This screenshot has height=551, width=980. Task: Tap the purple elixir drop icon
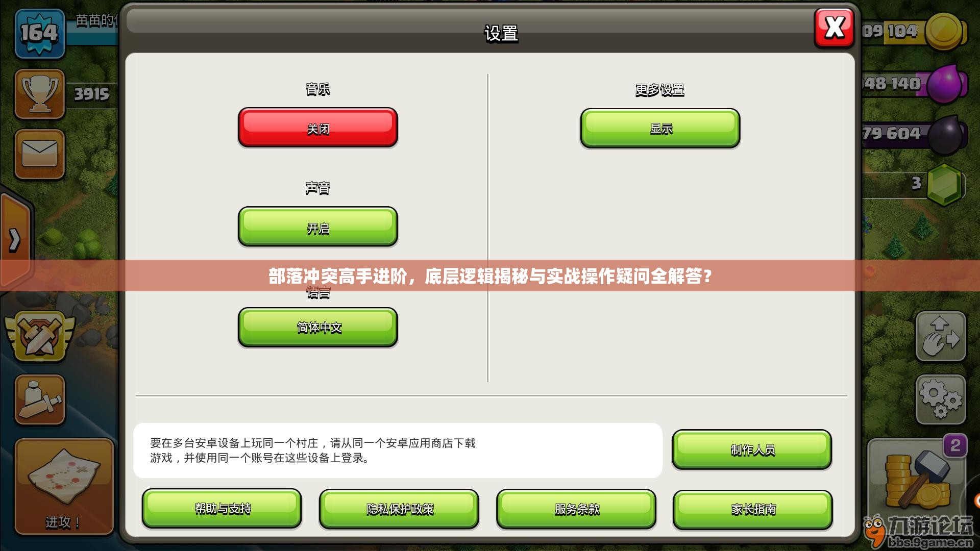(x=945, y=84)
